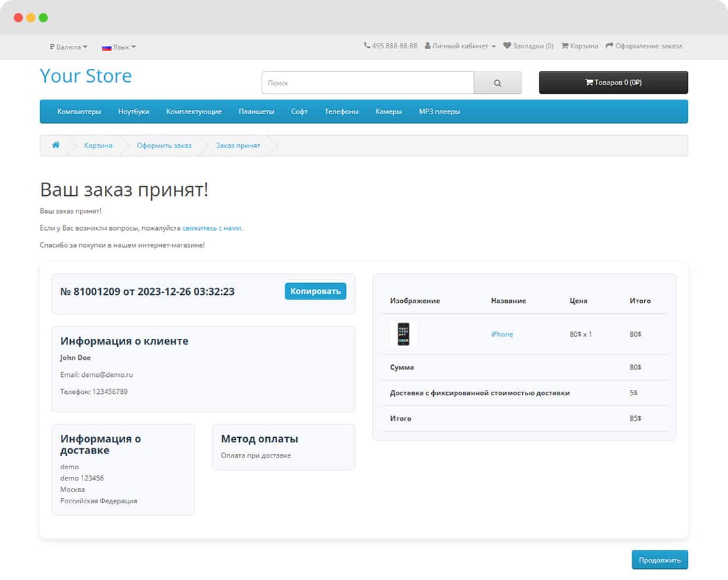Click the Russian flag language icon

point(107,47)
